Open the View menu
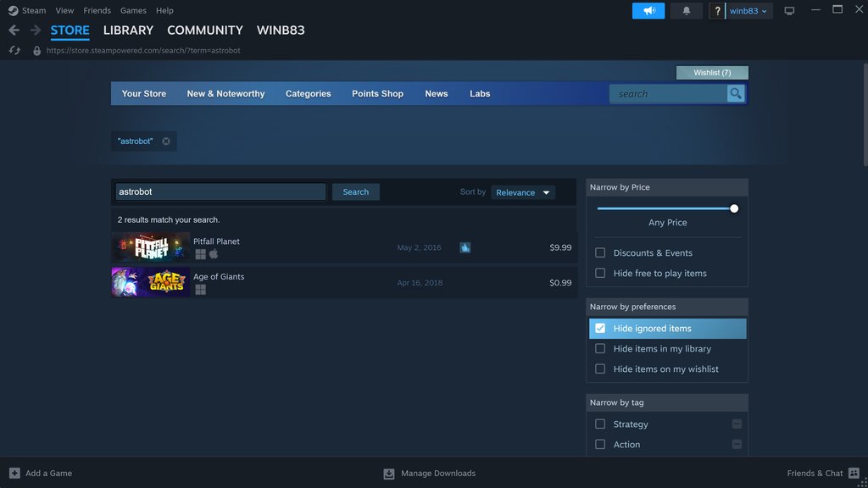Image resolution: width=868 pixels, height=488 pixels. pyautogui.click(x=64, y=10)
